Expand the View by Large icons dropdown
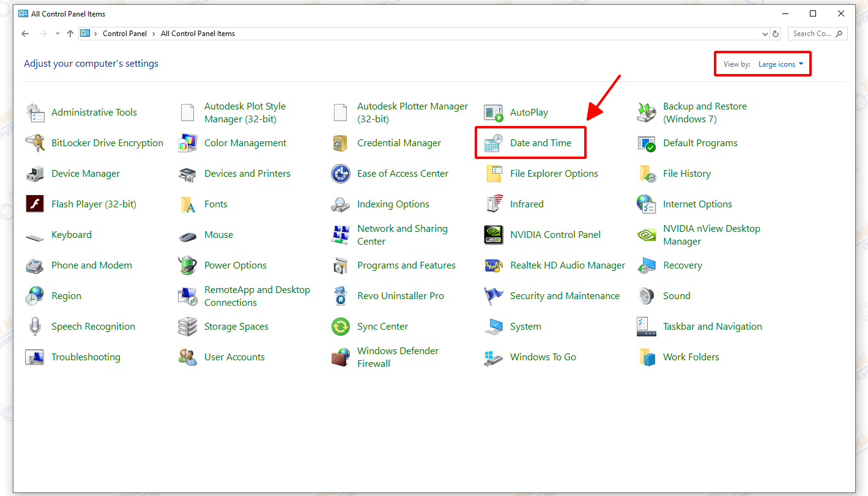Viewport: 868px width, 496px height. (x=781, y=64)
